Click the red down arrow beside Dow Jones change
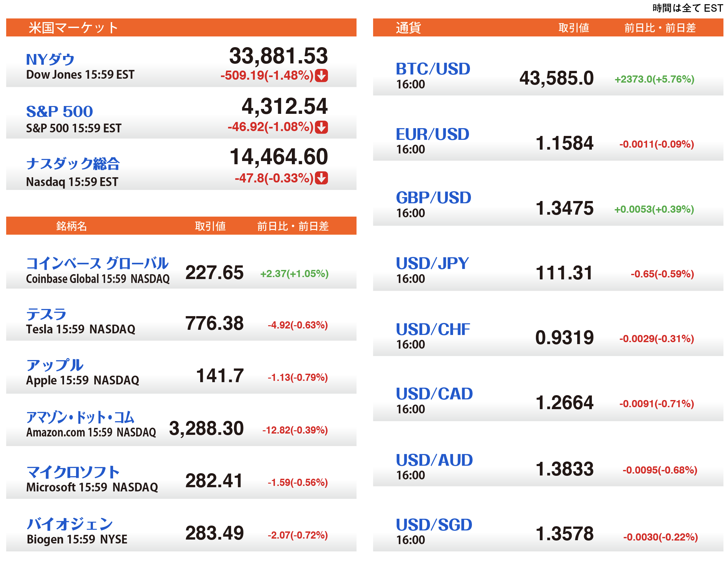The image size is (728, 562). point(321,75)
